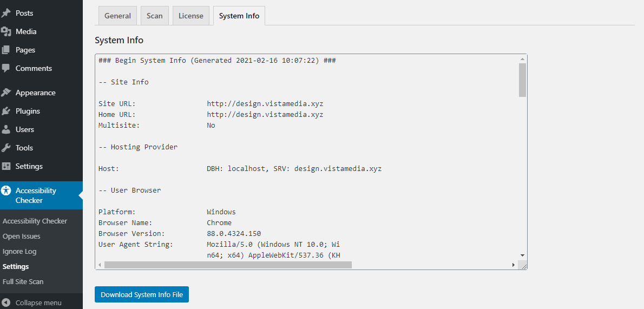Viewport: 644px width, 309px height.
Task: Click the Appearance brush icon
Action: 6,93
